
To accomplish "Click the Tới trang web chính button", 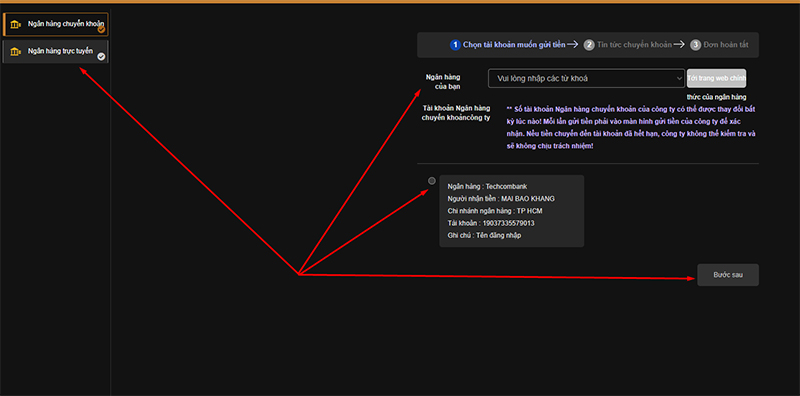I will (716, 79).
